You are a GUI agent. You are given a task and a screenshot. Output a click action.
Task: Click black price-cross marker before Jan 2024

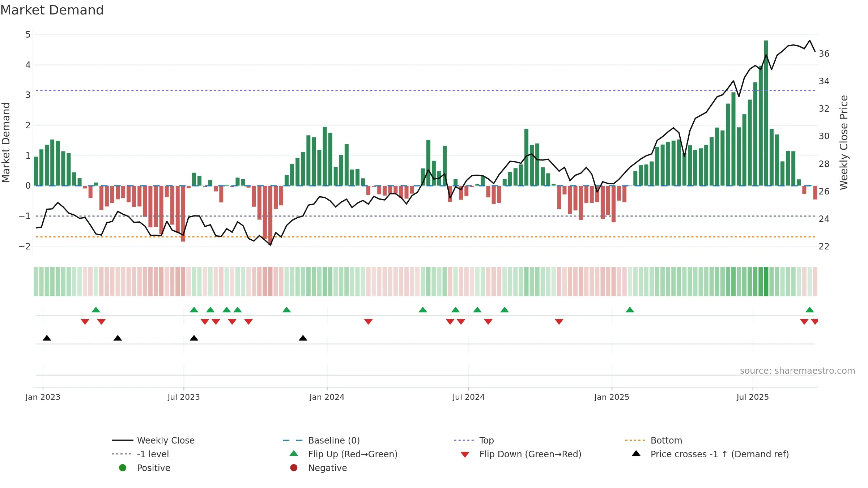point(303,338)
